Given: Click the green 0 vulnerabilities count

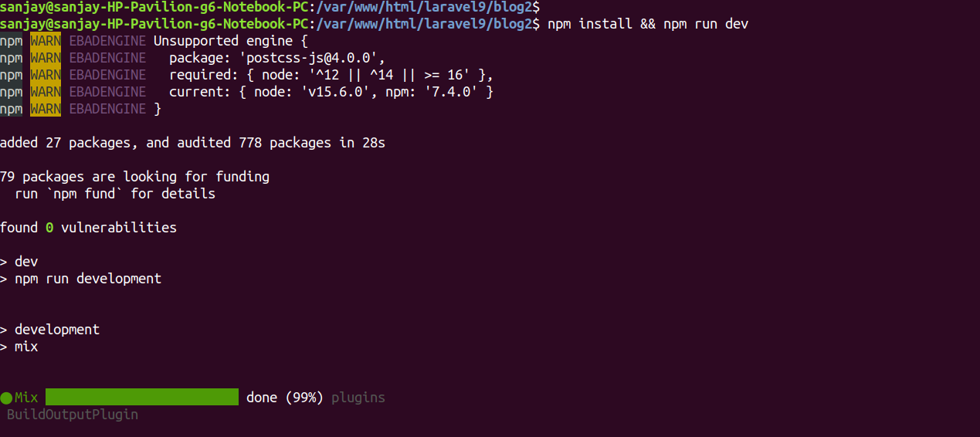Looking at the screenshot, I should click(x=49, y=228).
